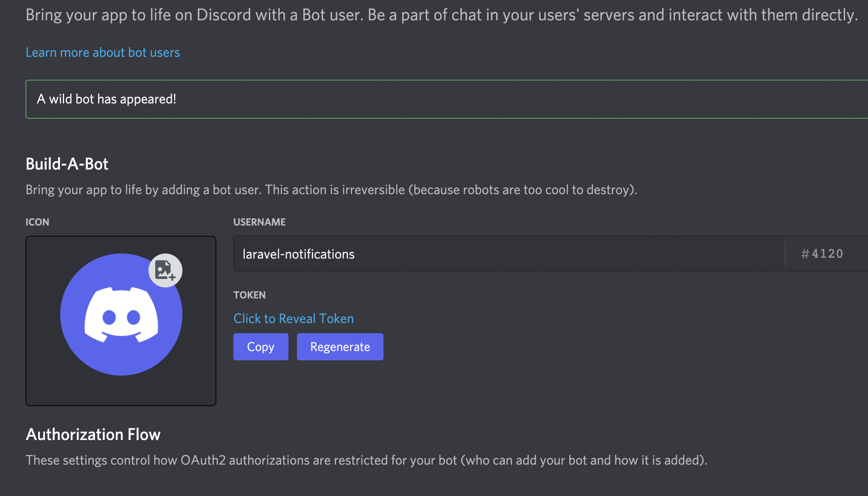Click the Copy token button
Screen dimensions: 868x496
pos(259,346)
